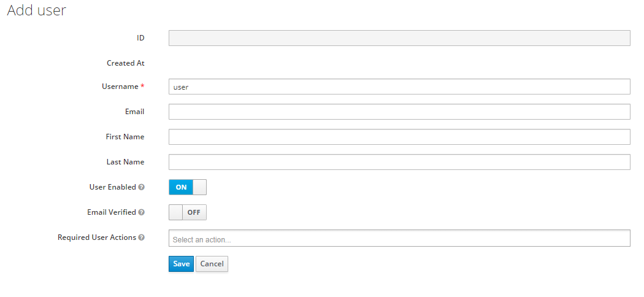Enable the Email Verified switch
The image size is (644, 297).
click(188, 212)
